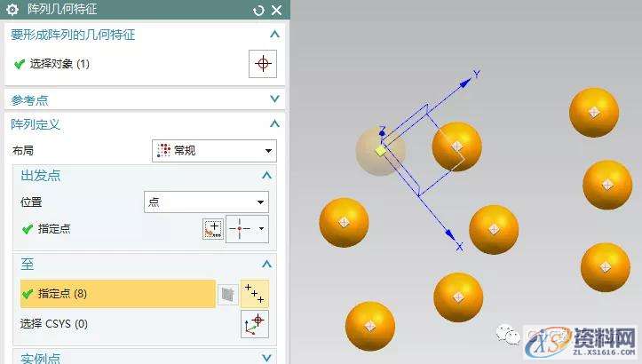
Task: Expand the 参考点 section
Action: click(x=274, y=99)
